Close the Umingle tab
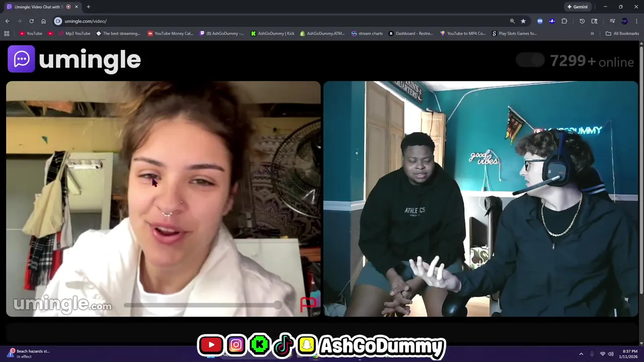Viewport: 644px width, 362px height. point(76,7)
